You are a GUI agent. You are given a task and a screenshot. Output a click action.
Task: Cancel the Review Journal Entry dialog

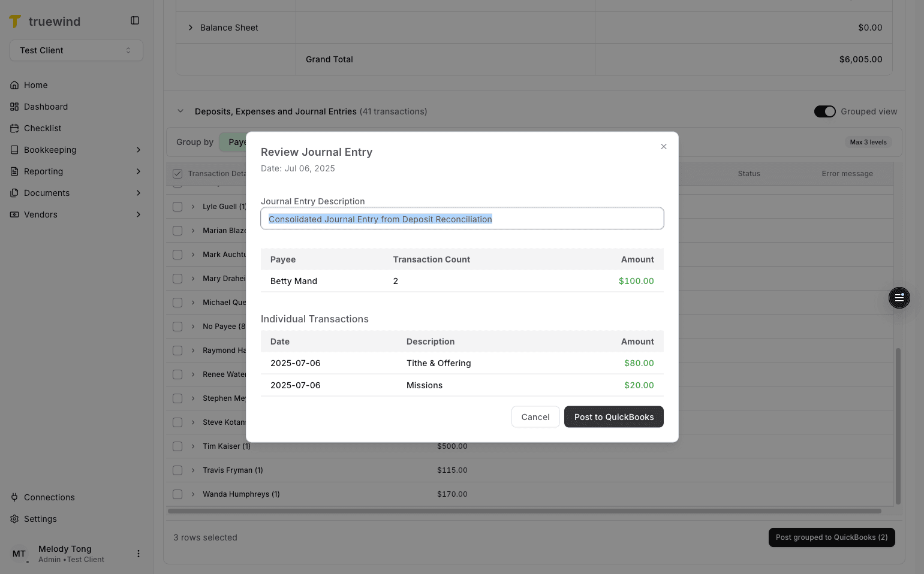(x=535, y=416)
